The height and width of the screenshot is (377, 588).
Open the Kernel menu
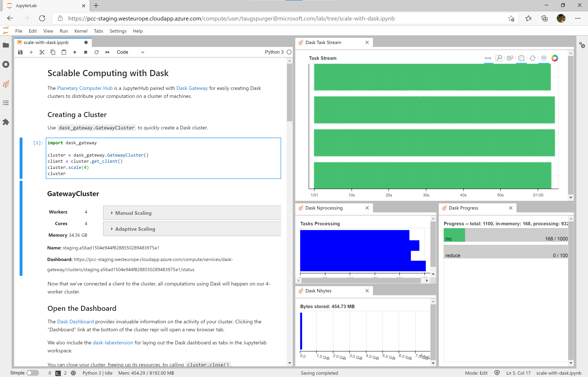tap(81, 31)
